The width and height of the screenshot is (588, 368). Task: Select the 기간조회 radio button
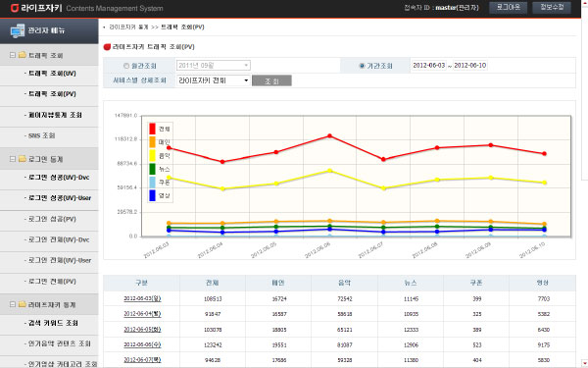pos(362,66)
